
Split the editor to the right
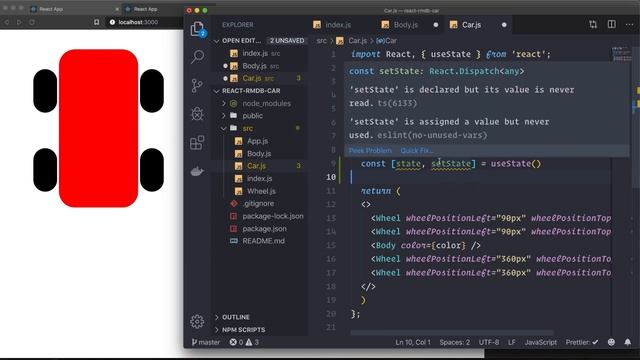click(611, 24)
